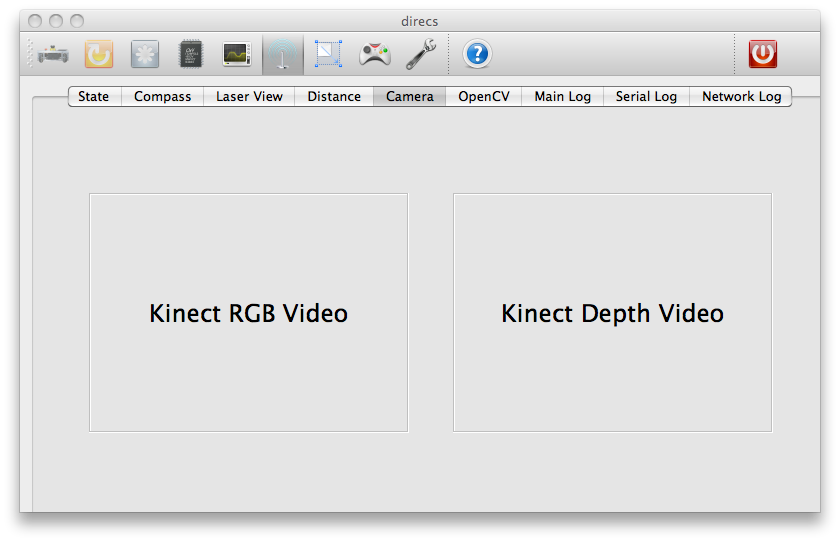
Task: Click the orange reset arrow toolbar icon
Action: point(99,54)
